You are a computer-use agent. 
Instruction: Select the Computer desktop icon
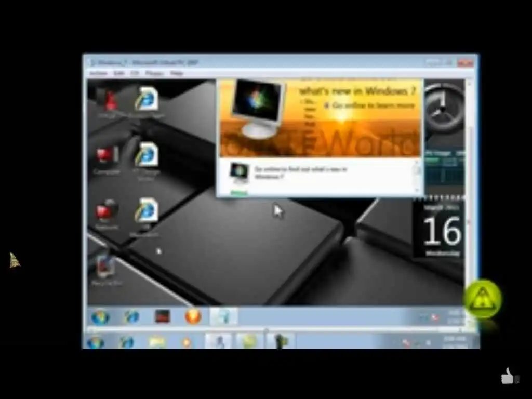[107, 160]
